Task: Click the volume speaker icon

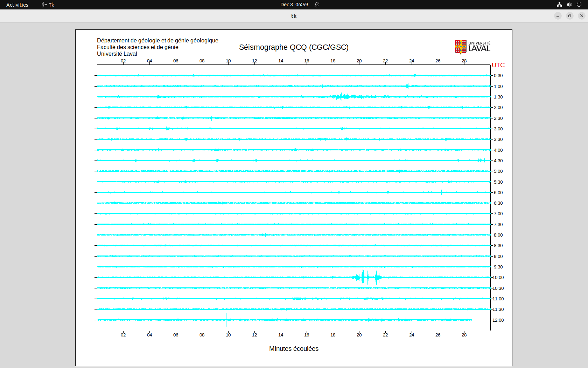Action: pyautogui.click(x=569, y=5)
